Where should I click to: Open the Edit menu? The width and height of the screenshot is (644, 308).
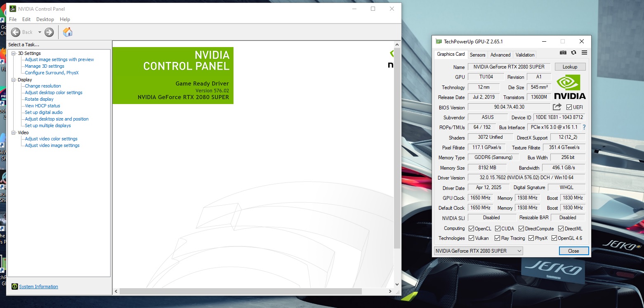[x=26, y=19]
